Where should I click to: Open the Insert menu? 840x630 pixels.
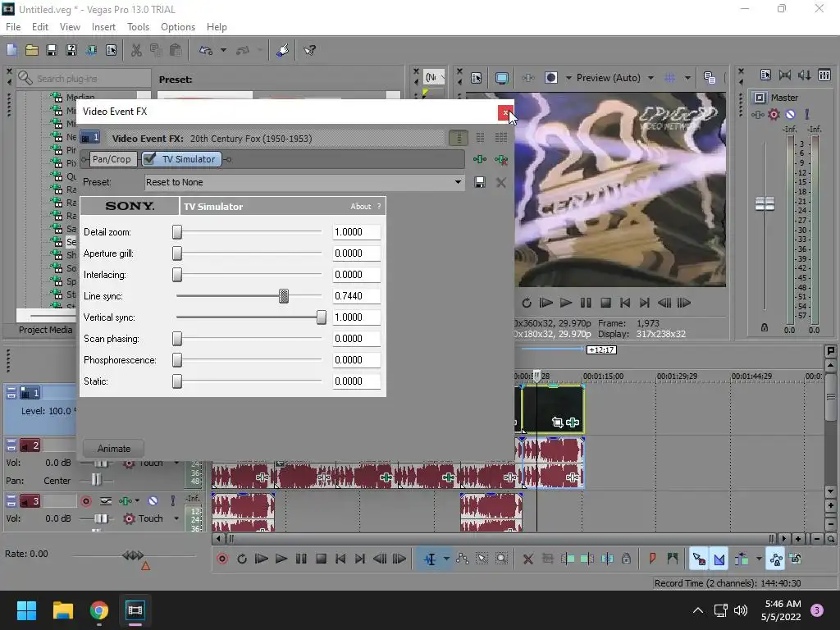[x=103, y=27]
